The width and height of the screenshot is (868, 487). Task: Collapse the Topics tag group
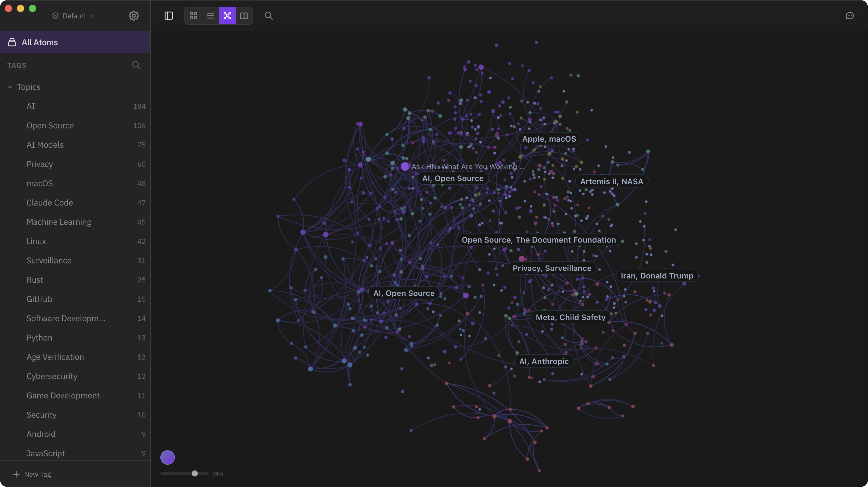[x=10, y=87]
